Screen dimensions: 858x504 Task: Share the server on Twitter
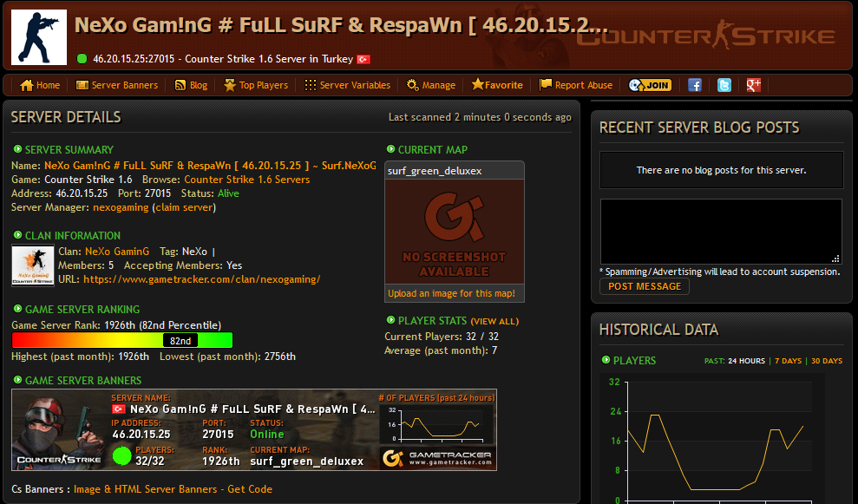(724, 85)
